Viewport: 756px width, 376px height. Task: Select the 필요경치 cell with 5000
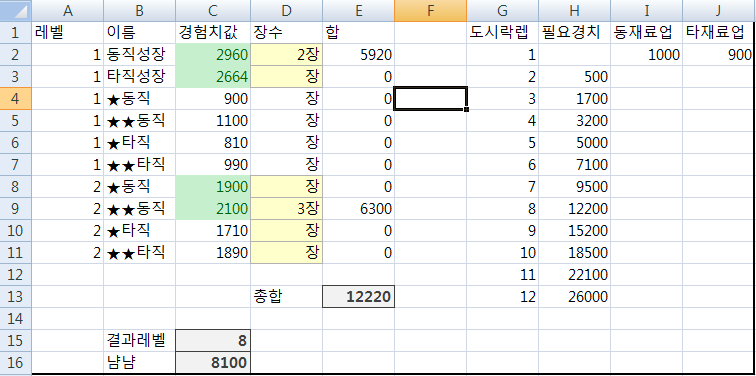pyautogui.click(x=575, y=143)
